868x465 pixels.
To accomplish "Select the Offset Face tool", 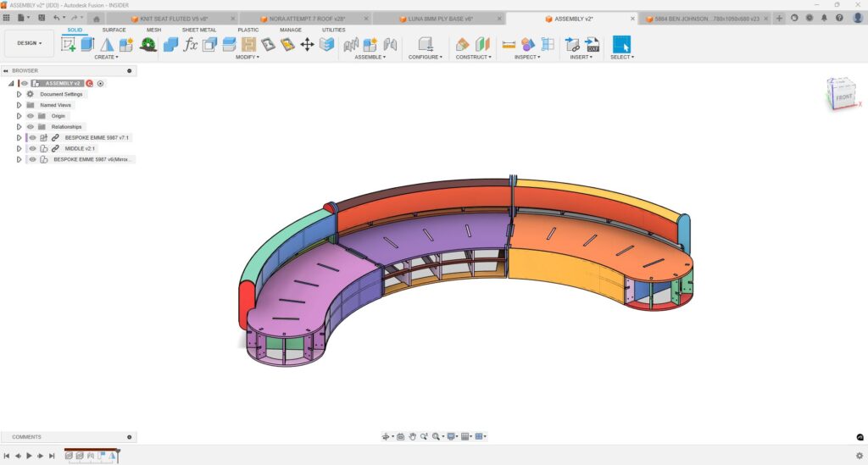I will pyautogui.click(x=229, y=44).
